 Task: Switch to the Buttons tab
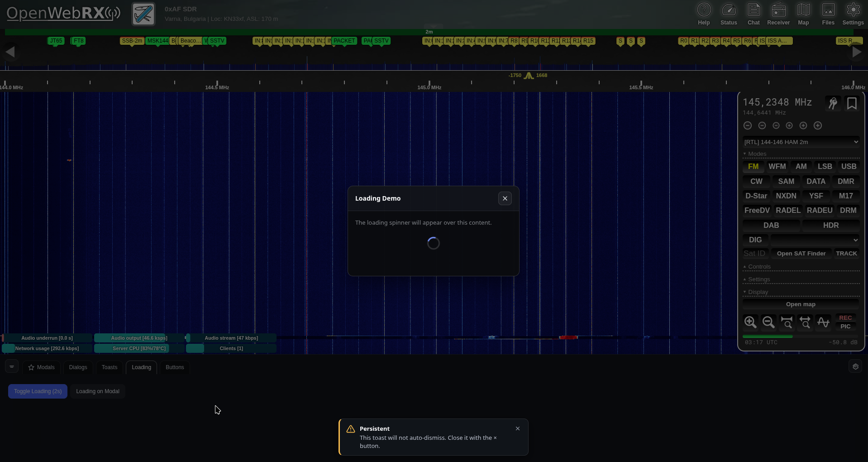[x=175, y=367]
